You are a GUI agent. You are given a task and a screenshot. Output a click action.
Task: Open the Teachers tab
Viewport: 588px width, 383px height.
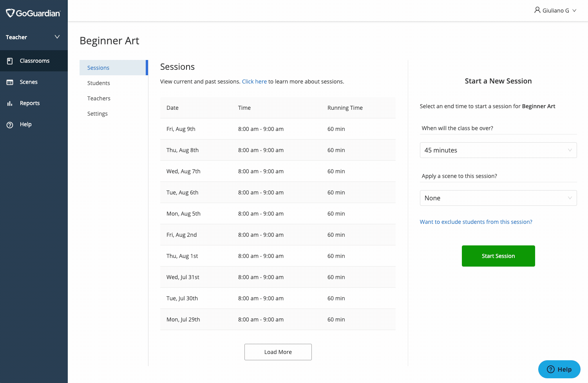click(x=99, y=98)
